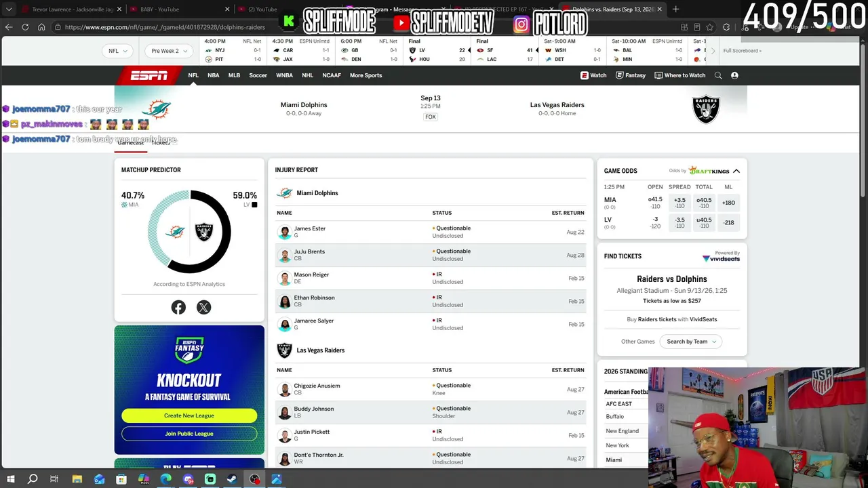Image resolution: width=868 pixels, height=488 pixels.
Task: Open Justin Pickett player link
Action: click(312, 432)
